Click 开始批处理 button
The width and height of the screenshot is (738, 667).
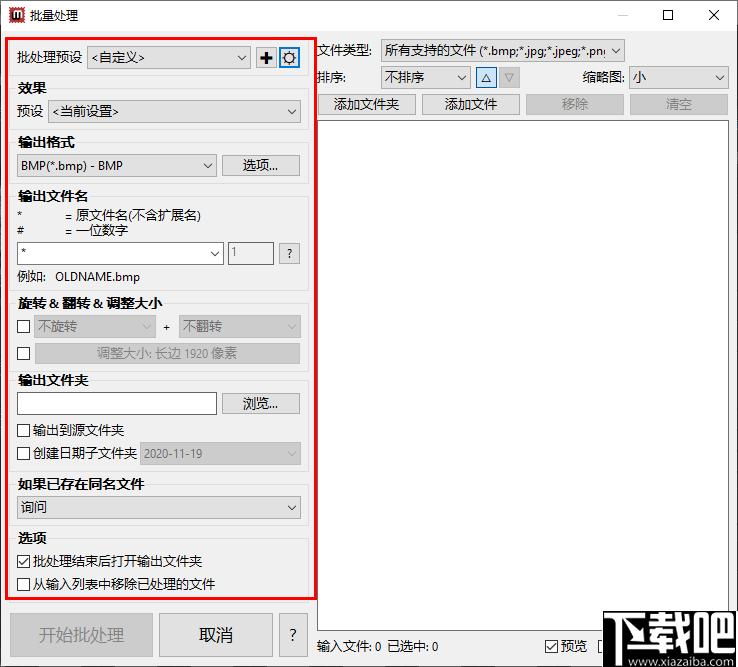click(x=81, y=635)
